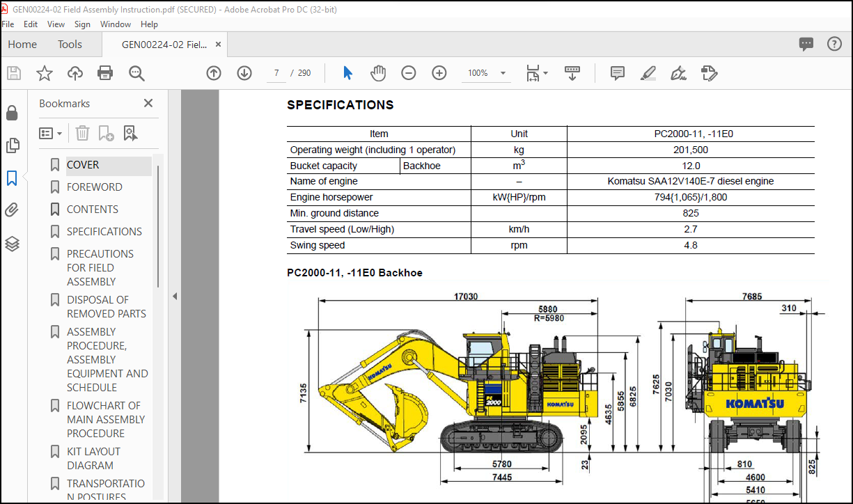This screenshot has height=504, width=853.
Task: Switch to the Home tab
Action: 22,44
